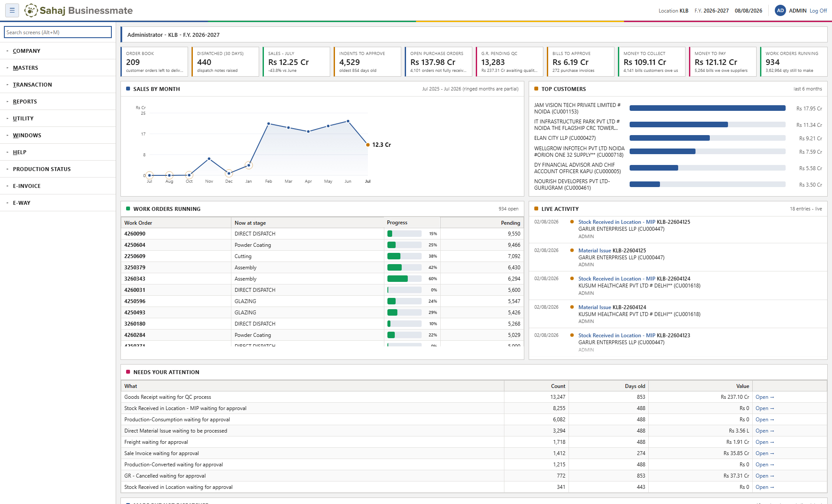The image size is (832, 504).
Task: Open Direct Material Issue waiting row
Action: (474, 431)
